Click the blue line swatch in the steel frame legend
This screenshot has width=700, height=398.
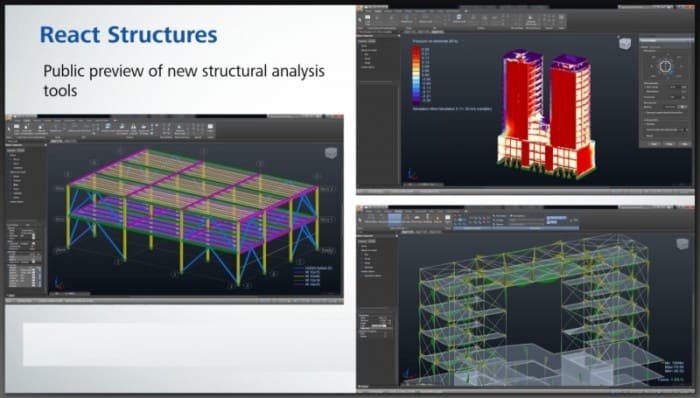(x=300, y=268)
